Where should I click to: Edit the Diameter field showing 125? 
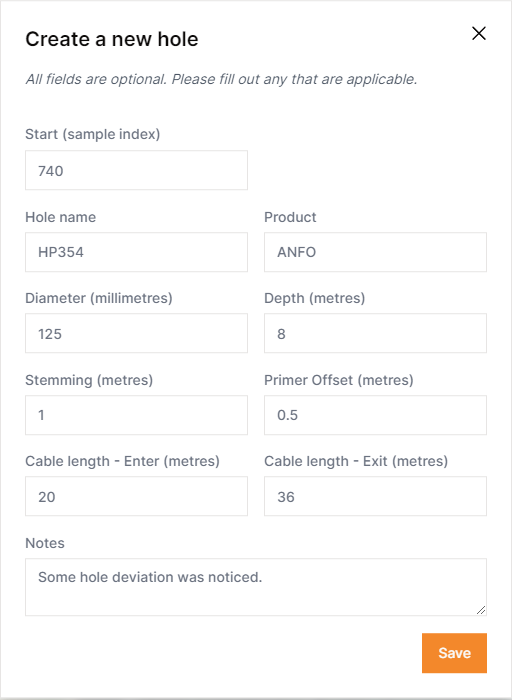[x=136, y=333]
